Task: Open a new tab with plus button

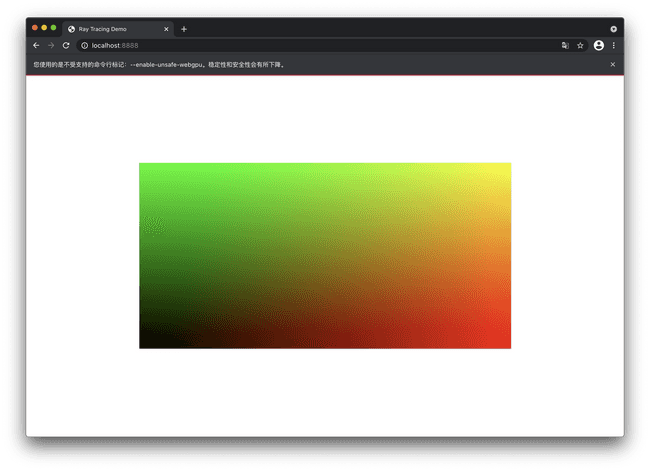Action: pos(184,29)
